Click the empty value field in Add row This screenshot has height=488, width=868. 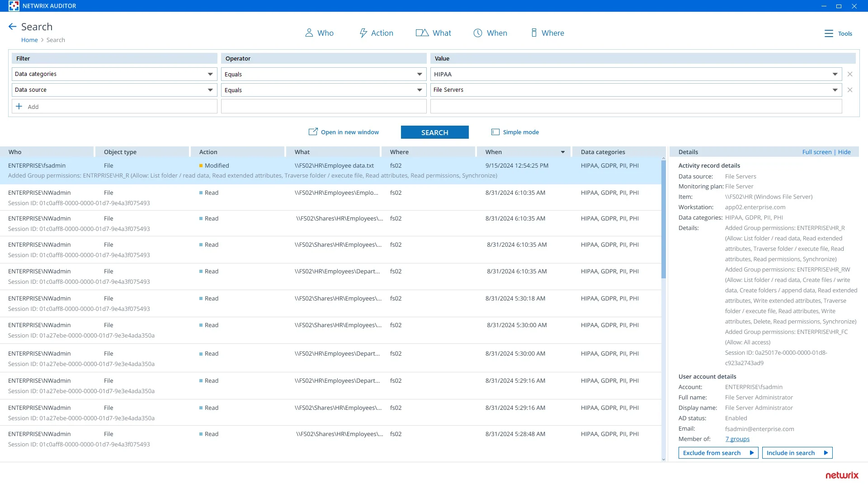[636, 106]
